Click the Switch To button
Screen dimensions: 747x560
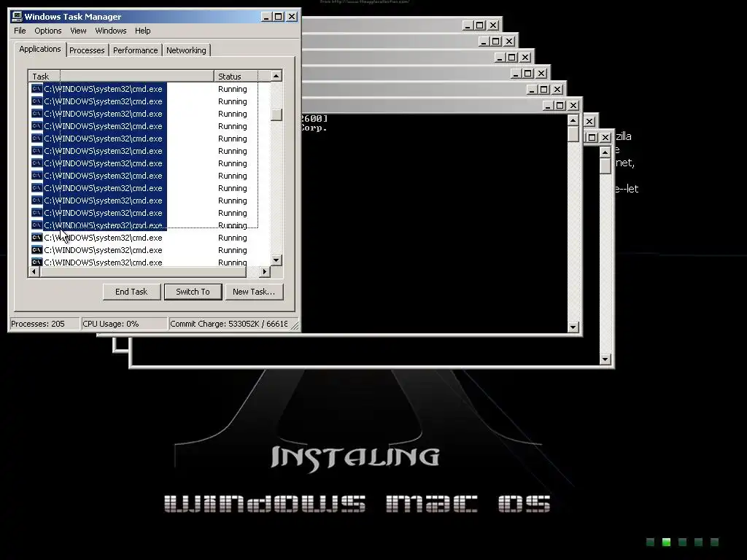(193, 292)
